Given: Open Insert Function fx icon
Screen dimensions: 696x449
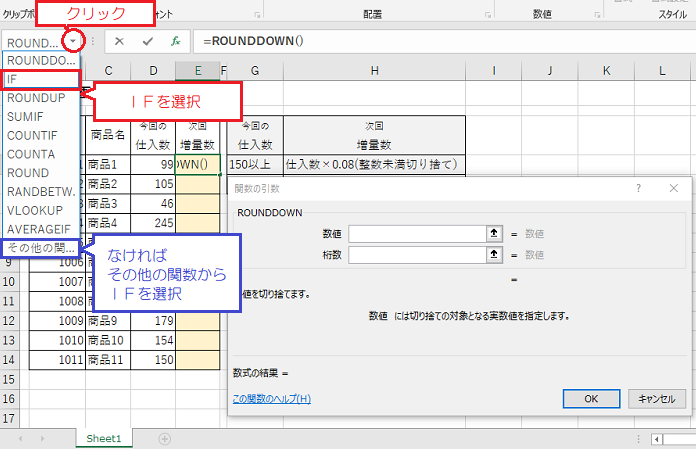Looking at the screenshot, I should click(175, 41).
